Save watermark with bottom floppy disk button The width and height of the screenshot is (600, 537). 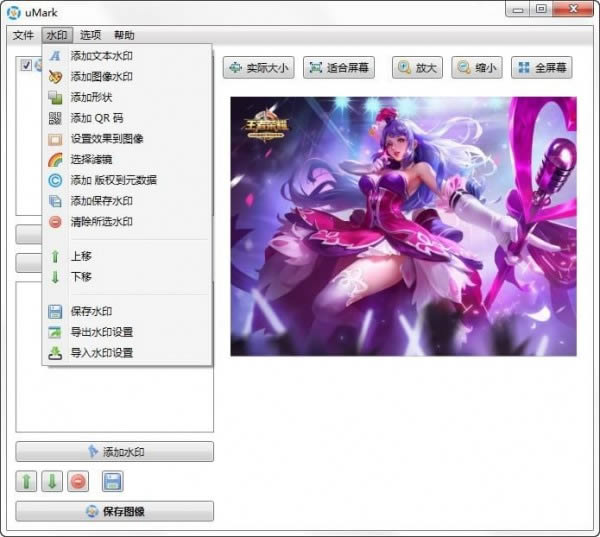pos(112,481)
